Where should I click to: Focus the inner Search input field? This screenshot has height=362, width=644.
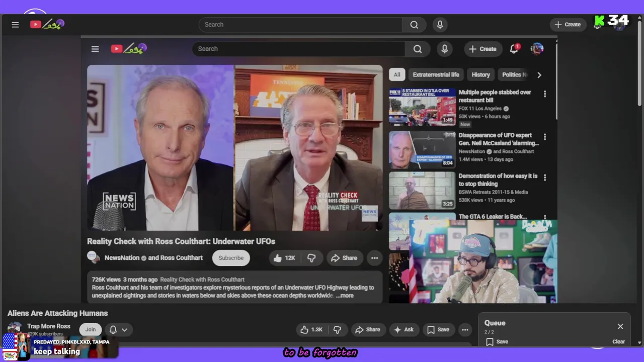pos(298,49)
